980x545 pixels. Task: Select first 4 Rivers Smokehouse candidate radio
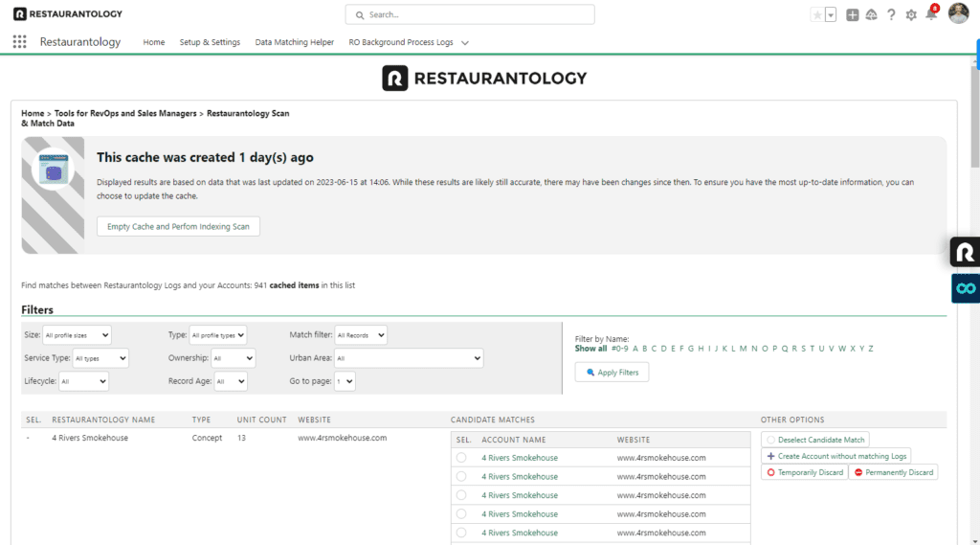coord(461,458)
